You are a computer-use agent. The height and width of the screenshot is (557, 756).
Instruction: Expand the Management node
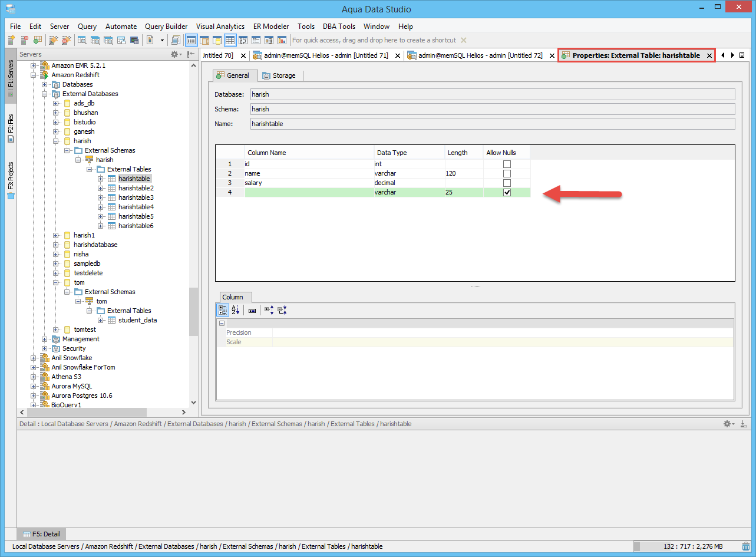(x=45, y=339)
